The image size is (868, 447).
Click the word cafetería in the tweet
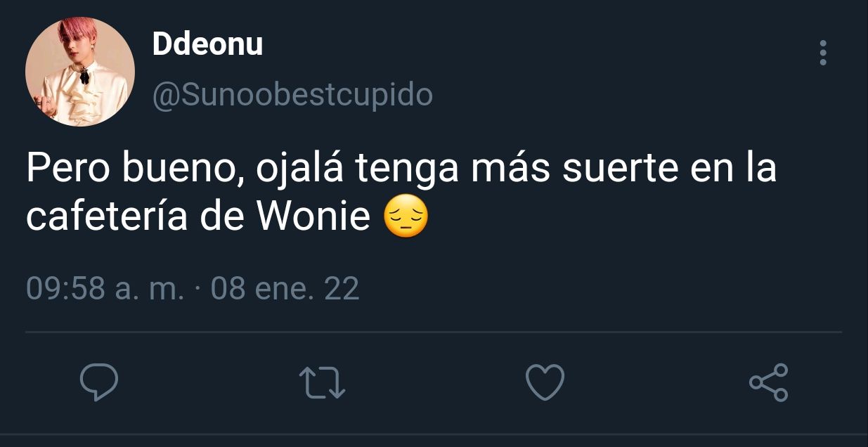coord(108,219)
